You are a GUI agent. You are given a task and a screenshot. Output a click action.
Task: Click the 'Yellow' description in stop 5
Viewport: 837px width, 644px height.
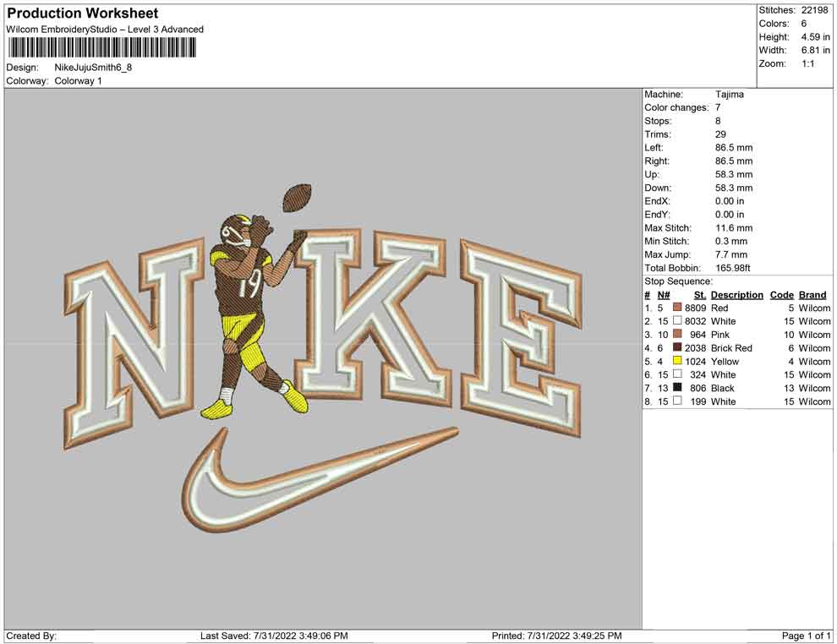click(x=725, y=361)
